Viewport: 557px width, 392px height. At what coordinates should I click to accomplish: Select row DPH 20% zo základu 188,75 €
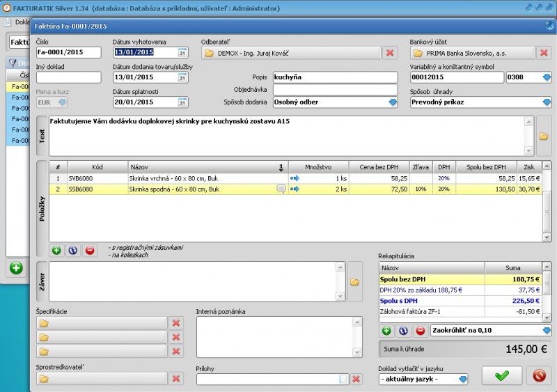pyautogui.click(x=460, y=290)
